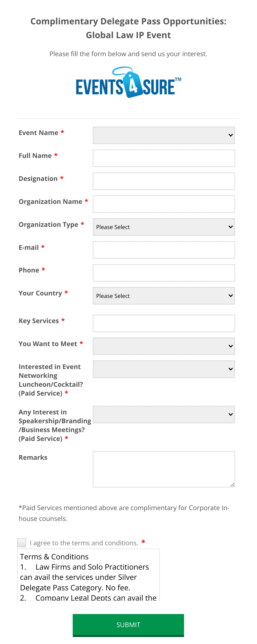Check the terms and conditions agreement box
This screenshot has width=257, height=644.
22,542
